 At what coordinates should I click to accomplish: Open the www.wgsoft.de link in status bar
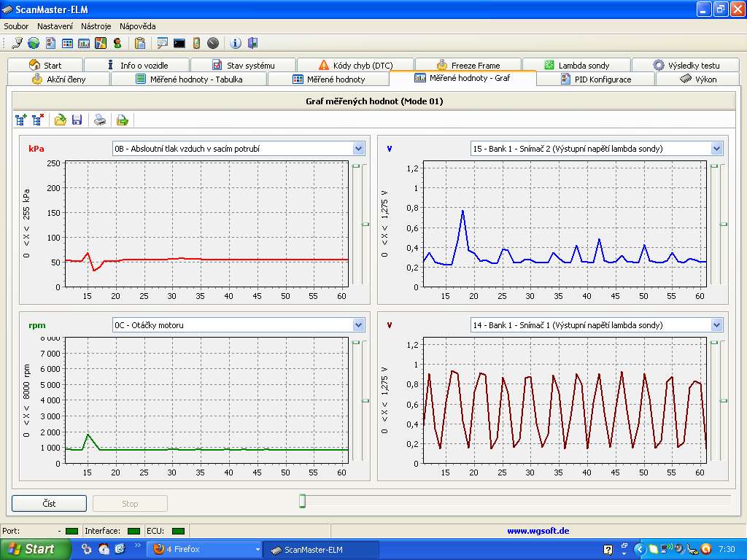click(538, 531)
